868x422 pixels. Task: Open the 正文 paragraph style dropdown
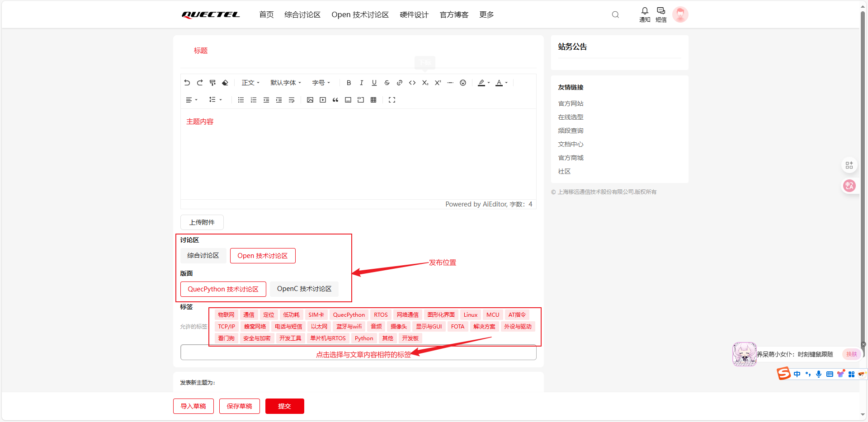point(250,83)
